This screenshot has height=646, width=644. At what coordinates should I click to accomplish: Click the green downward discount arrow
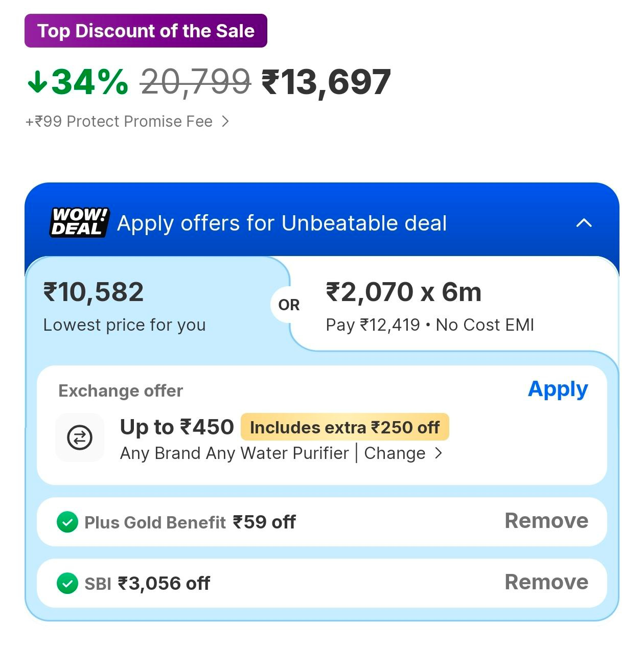37,82
